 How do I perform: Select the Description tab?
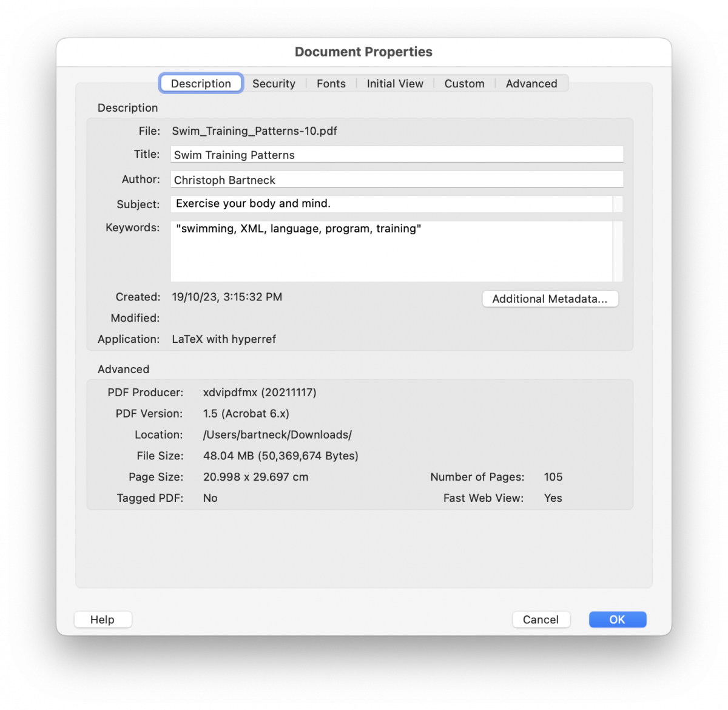click(201, 84)
